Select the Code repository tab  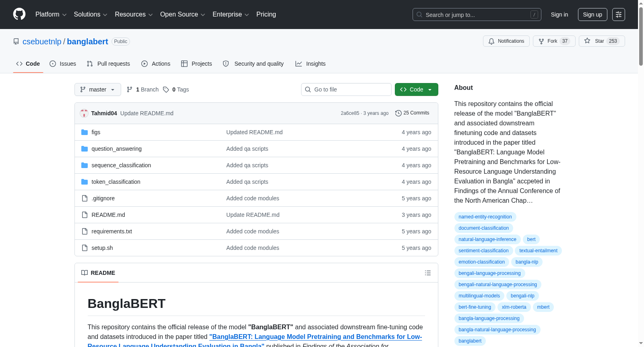[x=28, y=64]
